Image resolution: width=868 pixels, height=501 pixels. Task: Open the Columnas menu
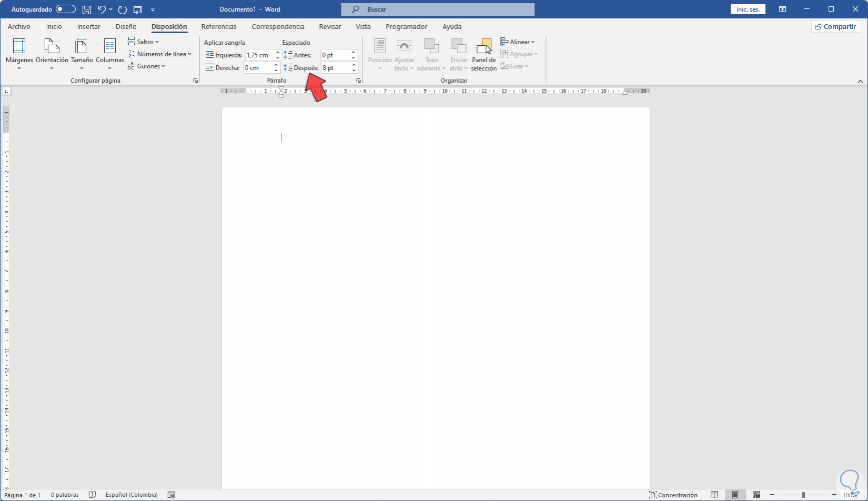coord(109,54)
